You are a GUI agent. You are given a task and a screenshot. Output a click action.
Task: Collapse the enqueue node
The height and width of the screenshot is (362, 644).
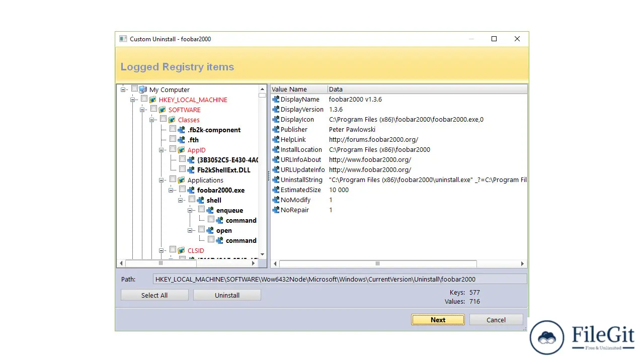coord(190,210)
